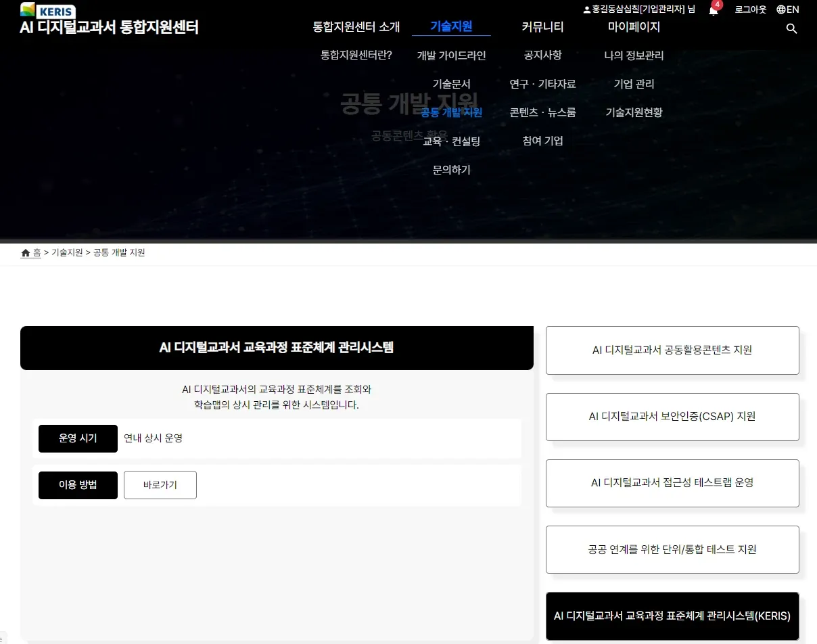
Task: Click 기술지원 in the breadcrumb
Action: 67,253
